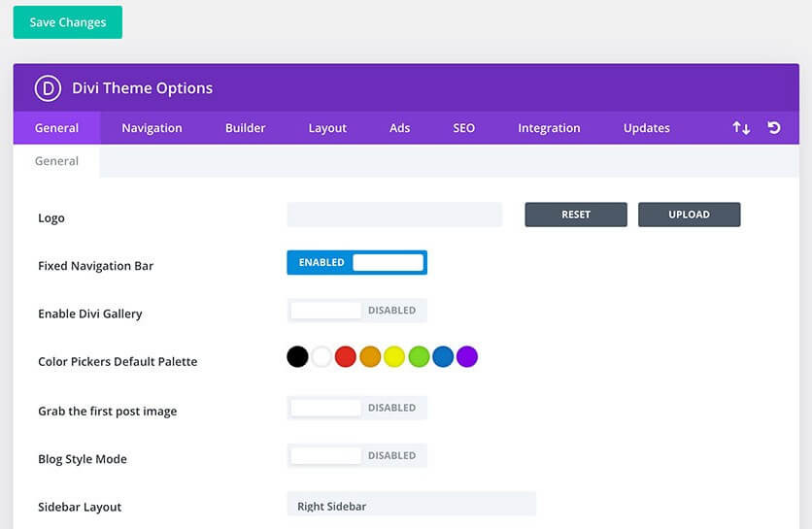Screen dimensions: 812x529
Task: Open the Builder tab
Action: coord(245,128)
